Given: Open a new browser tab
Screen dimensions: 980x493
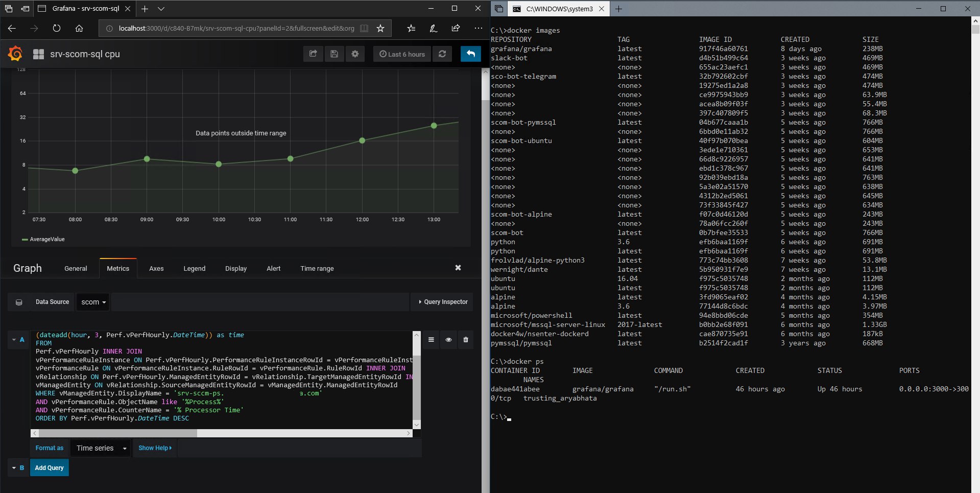Looking at the screenshot, I should (x=145, y=9).
